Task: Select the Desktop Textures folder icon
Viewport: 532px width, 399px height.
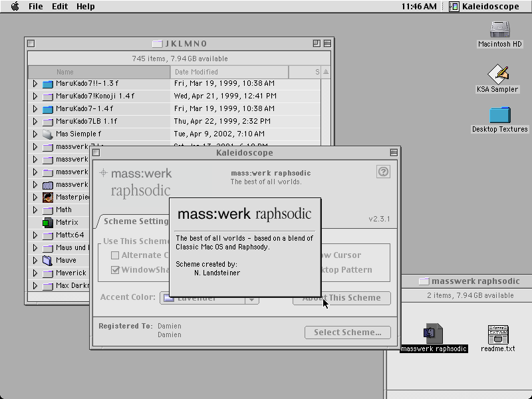Action: [500, 115]
